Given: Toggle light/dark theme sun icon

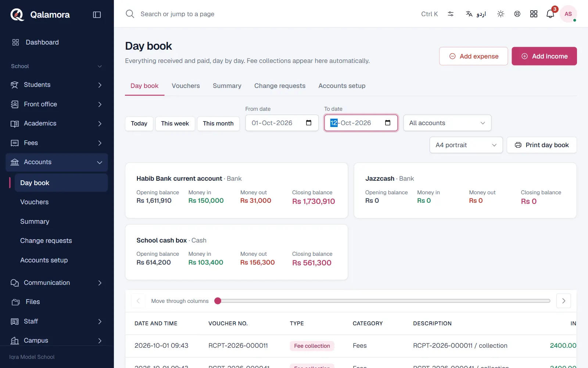Looking at the screenshot, I should 501,14.
